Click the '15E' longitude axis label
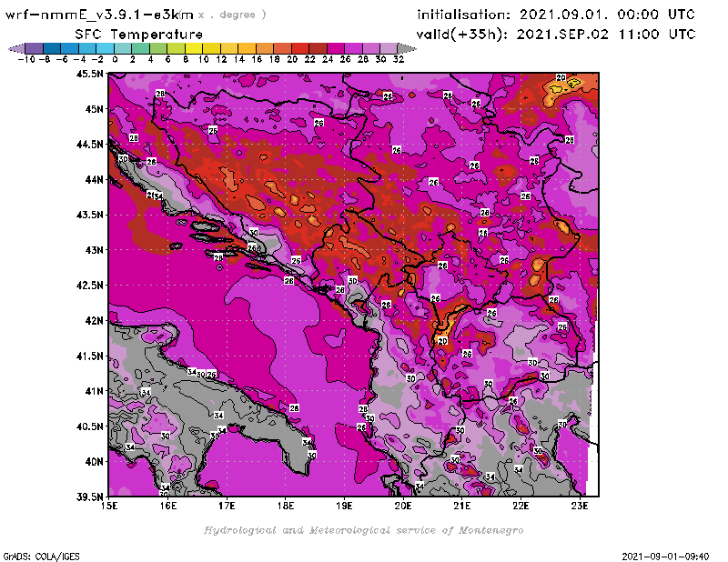The height and width of the screenshot is (562, 728). click(109, 506)
